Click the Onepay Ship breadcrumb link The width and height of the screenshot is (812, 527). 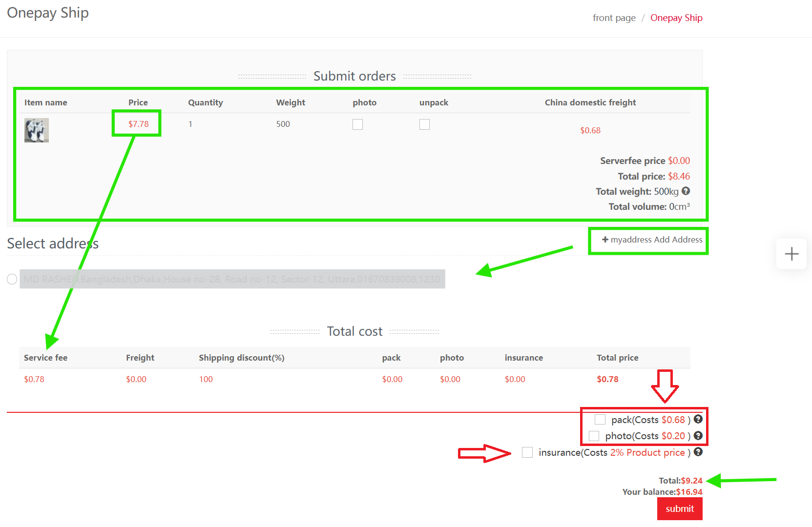(x=676, y=18)
